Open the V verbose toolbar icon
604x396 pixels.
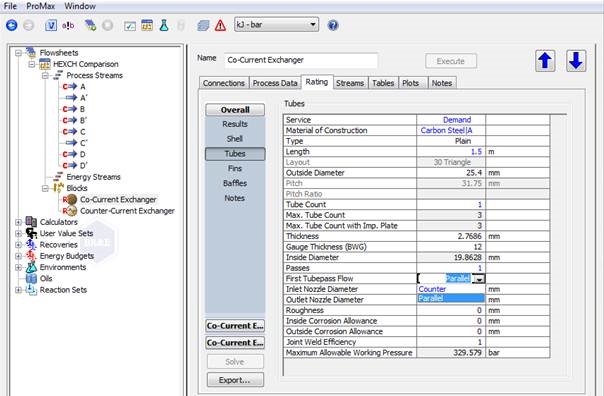pyautogui.click(x=51, y=25)
